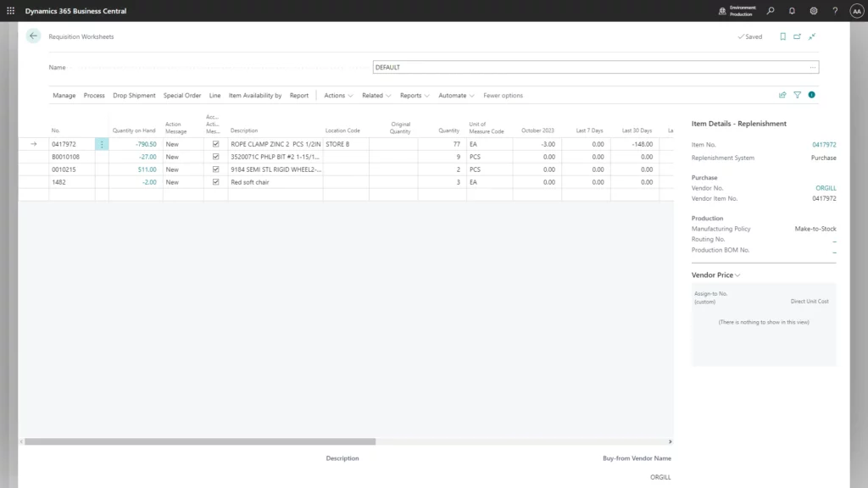Toggle the checkbox for Red soft chair
The height and width of the screenshot is (488, 868).
click(215, 182)
